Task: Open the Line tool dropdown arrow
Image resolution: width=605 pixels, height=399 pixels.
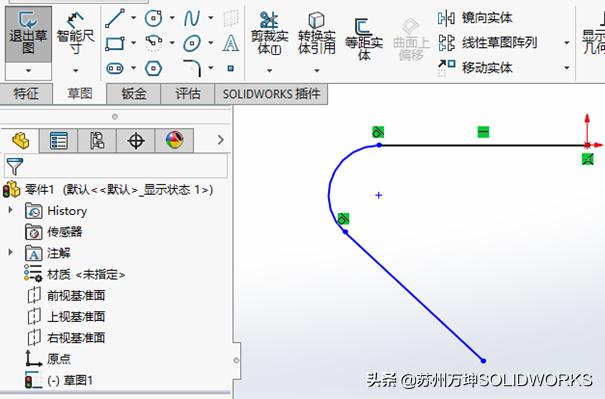Action: click(x=134, y=18)
